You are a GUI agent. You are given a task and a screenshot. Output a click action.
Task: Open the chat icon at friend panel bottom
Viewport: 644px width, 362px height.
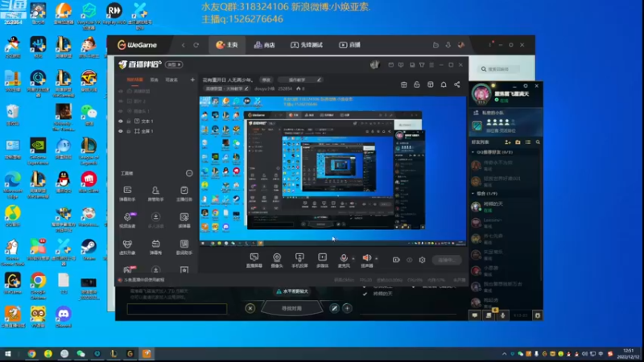(475, 315)
